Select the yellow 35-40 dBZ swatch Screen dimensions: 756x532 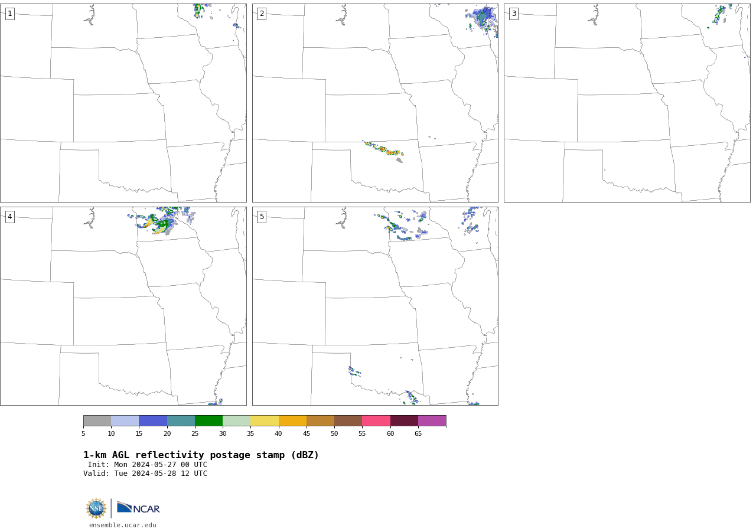coord(265,421)
